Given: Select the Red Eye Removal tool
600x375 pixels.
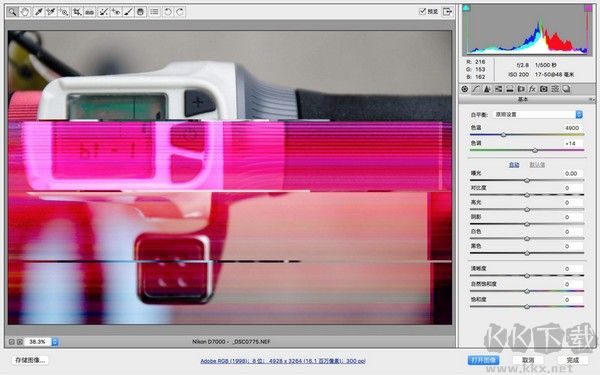Looking at the screenshot, I should [116, 12].
